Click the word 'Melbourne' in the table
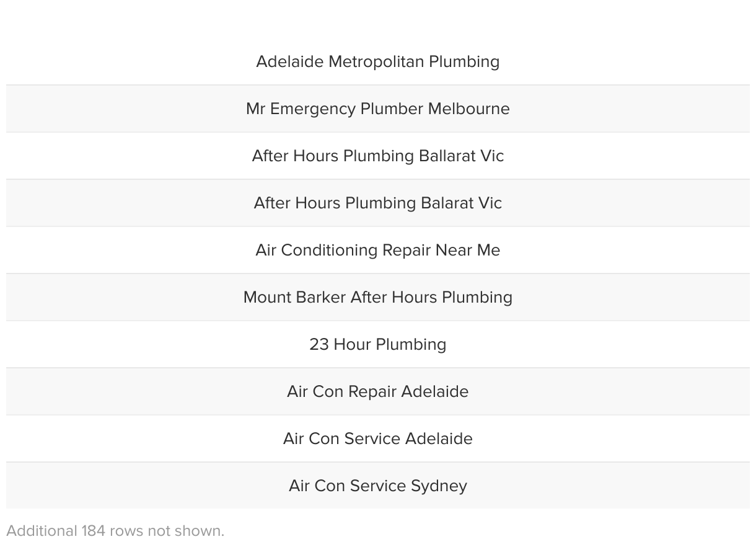Image resolution: width=756 pixels, height=547 pixels. 469,109
